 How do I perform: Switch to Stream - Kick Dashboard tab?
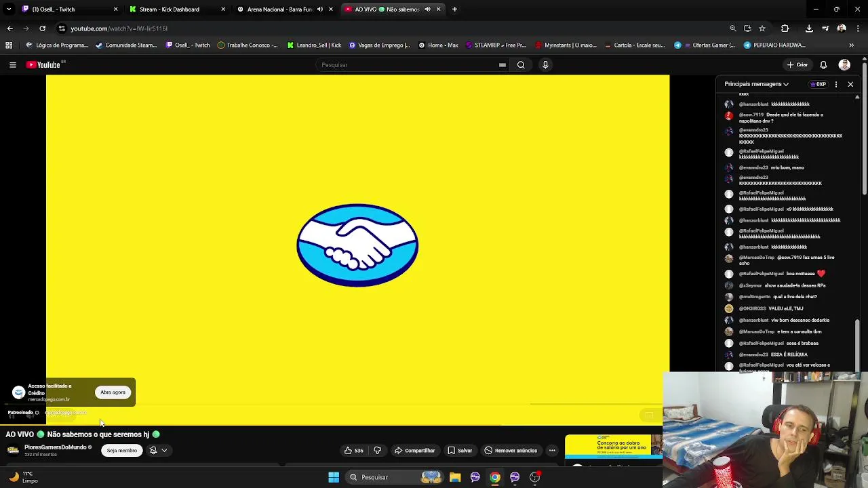(178, 9)
